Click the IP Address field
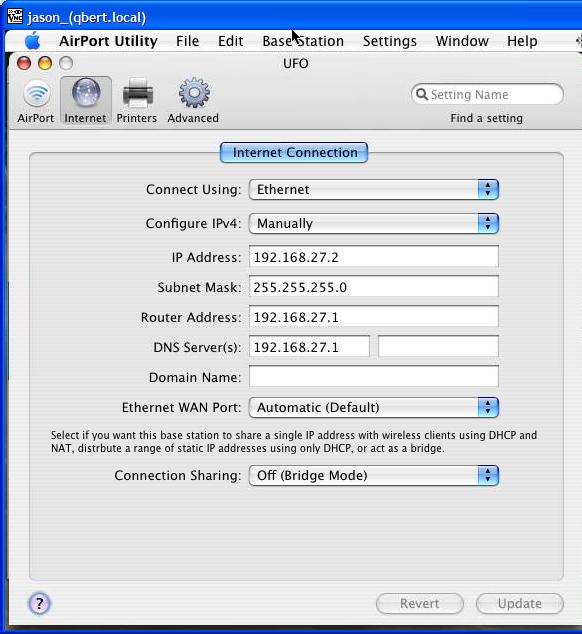582x634 pixels. pos(374,256)
